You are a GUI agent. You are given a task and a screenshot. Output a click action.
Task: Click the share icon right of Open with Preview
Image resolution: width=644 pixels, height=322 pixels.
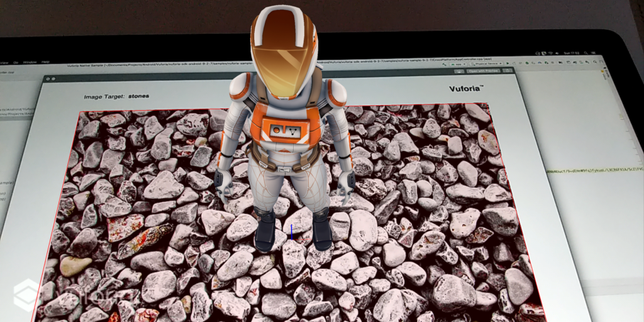[508, 70]
